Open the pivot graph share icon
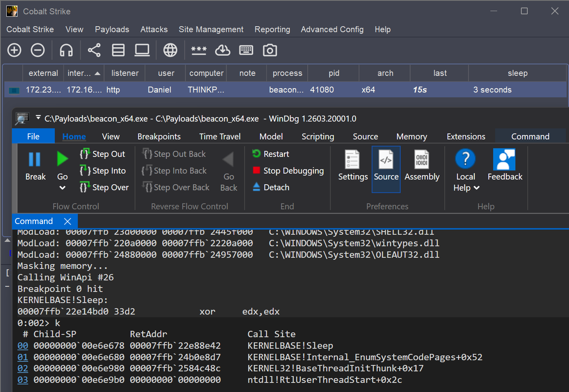 (94, 50)
